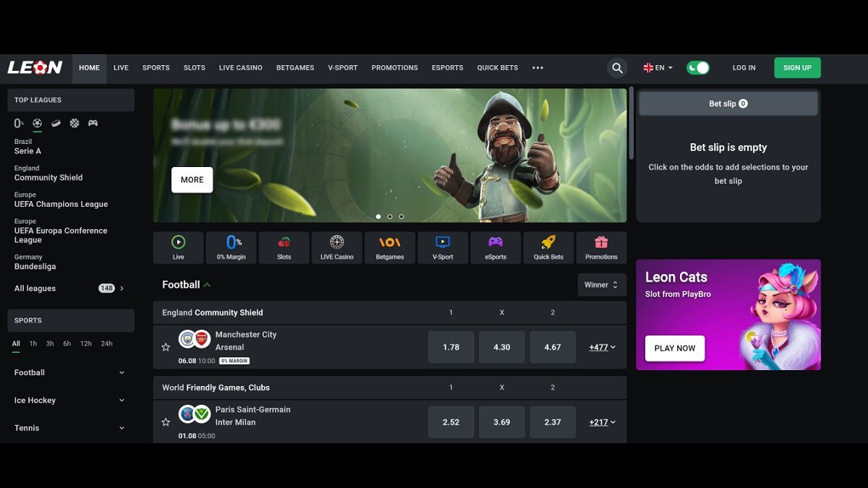Select the second banner carousel dot
Screen dimensions: 868x488
coord(390,216)
